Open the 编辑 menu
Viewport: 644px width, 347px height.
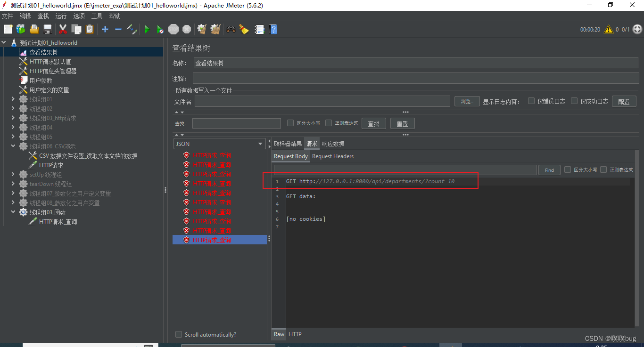[25, 16]
